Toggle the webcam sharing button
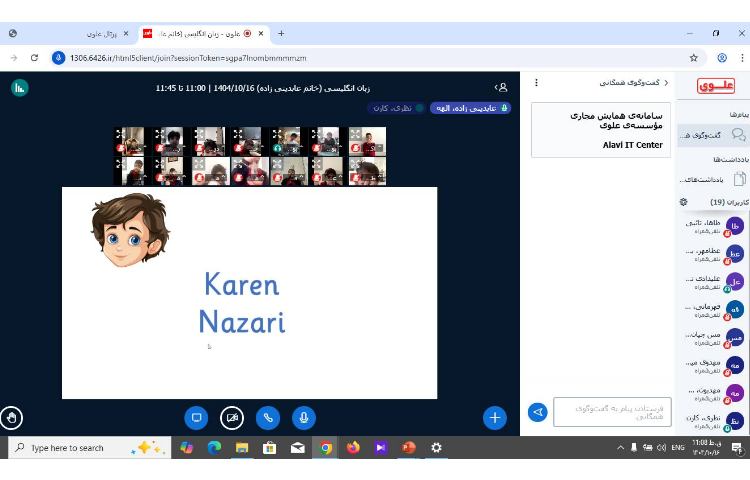 [232, 417]
